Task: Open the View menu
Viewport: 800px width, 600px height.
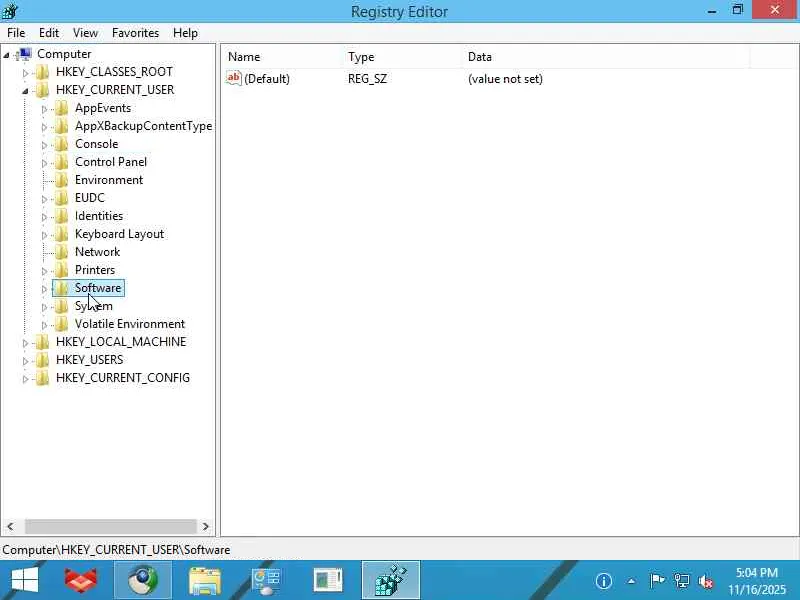Action: tap(85, 33)
